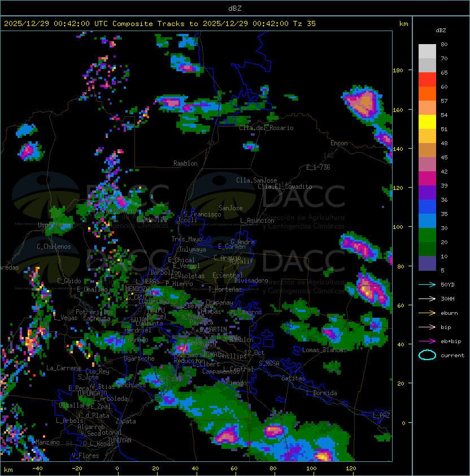Viewport: 470px width, 476px height.
Task: Select the light blue swatch below 35 dBZ
Action: click(427, 220)
